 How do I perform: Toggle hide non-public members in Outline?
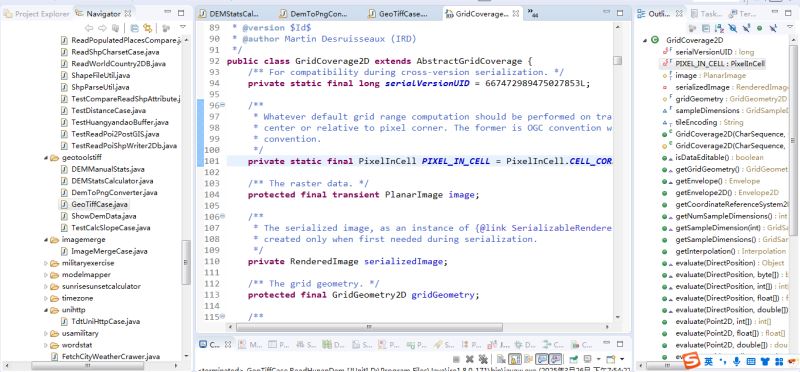pyautogui.click(x=759, y=28)
